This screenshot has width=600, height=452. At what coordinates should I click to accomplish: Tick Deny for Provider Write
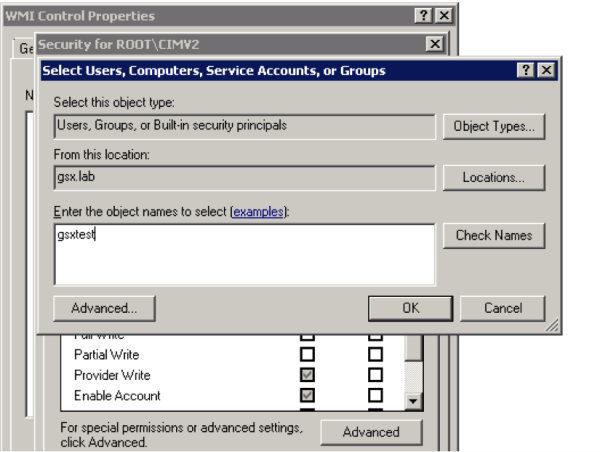375,375
